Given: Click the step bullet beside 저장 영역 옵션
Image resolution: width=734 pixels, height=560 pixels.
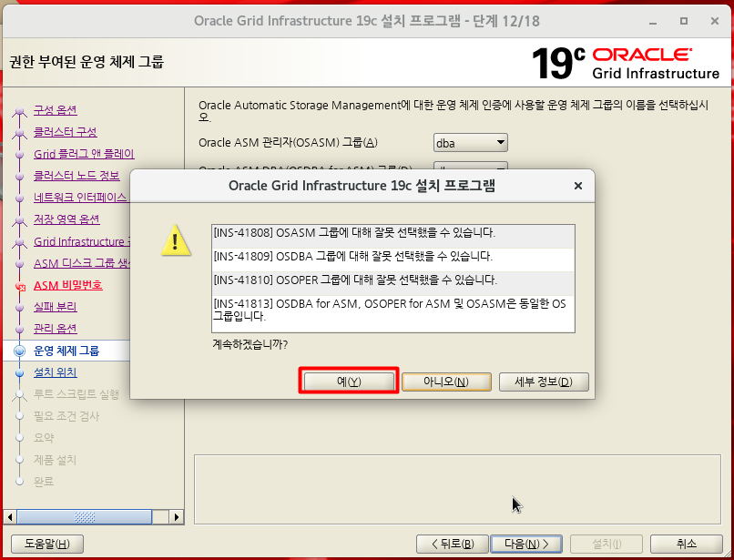Looking at the screenshot, I should coord(20,220).
